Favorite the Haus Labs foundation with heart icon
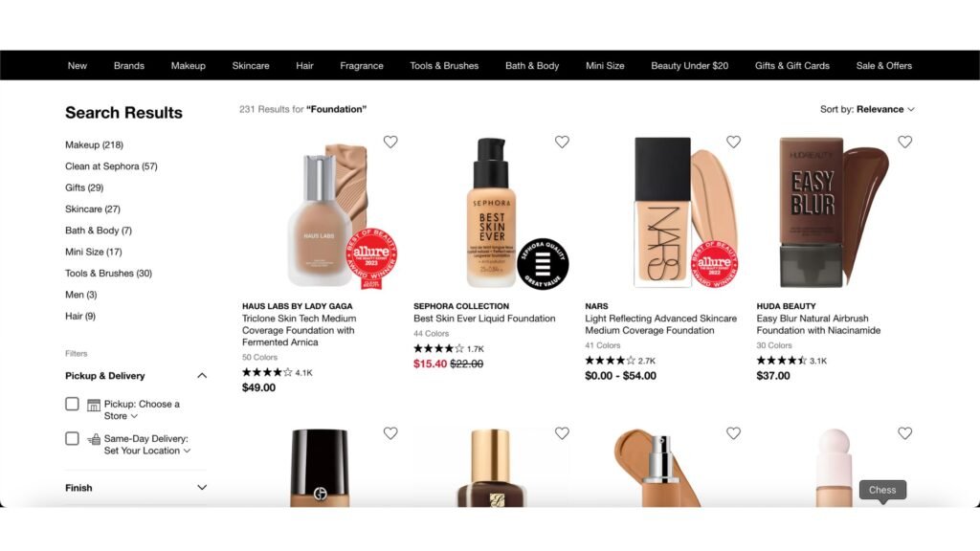The width and height of the screenshot is (980, 551). (390, 142)
